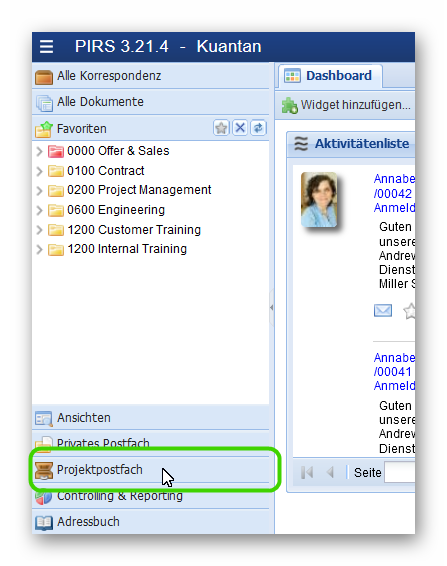Click the 0600 Engineering folder icon

56,210
